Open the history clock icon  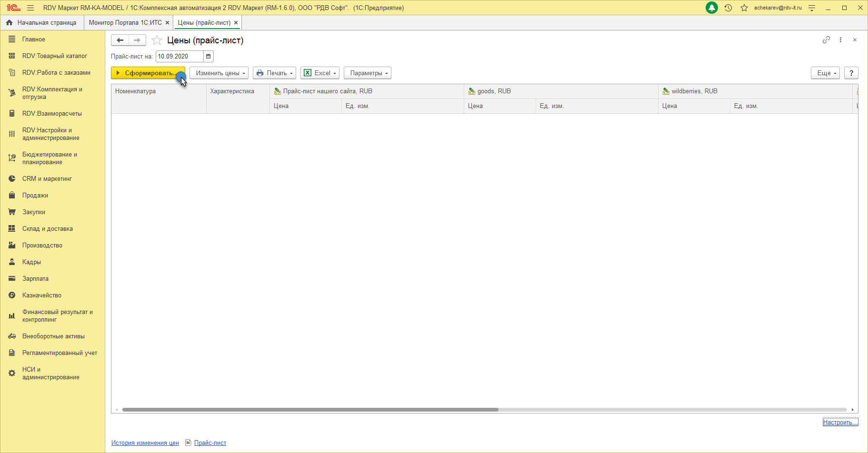click(x=728, y=8)
